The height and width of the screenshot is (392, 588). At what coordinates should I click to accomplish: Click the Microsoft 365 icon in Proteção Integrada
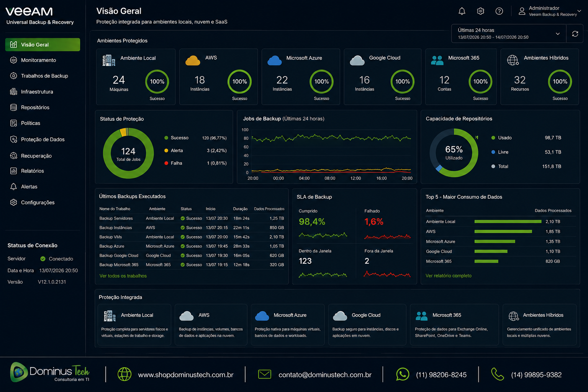pyautogui.click(x=421, y=316)
